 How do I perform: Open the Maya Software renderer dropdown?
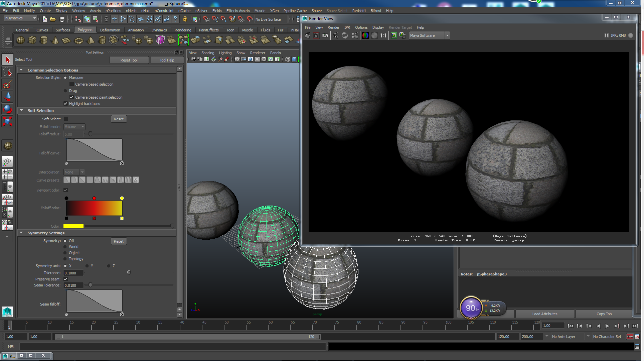click(447, 35)
